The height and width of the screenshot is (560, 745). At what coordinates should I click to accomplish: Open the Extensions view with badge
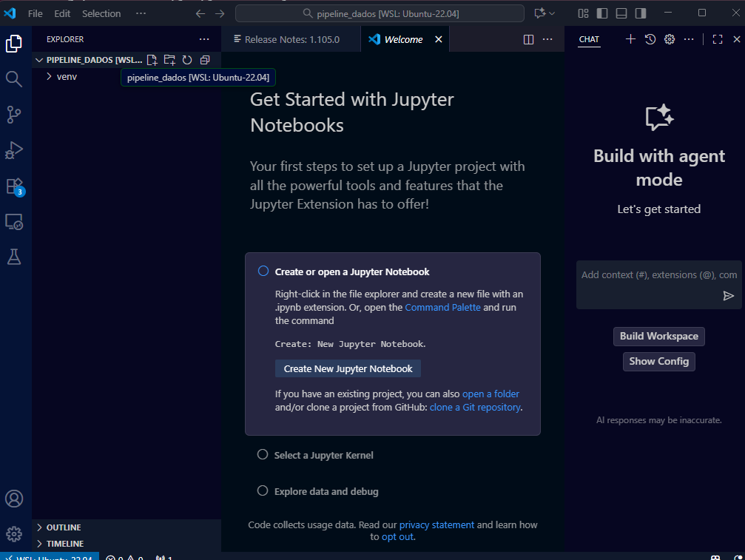14,186
